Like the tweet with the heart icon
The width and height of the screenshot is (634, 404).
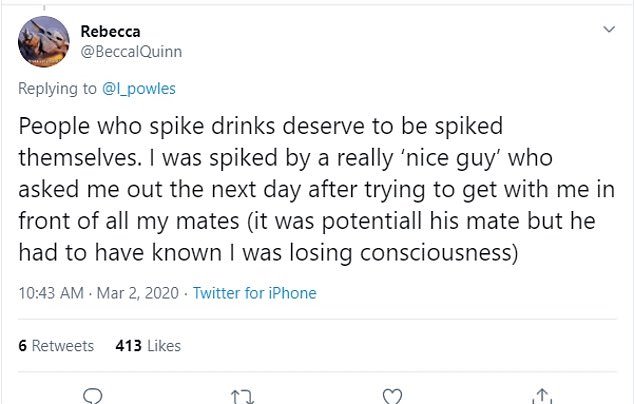(x=393, y=394)
